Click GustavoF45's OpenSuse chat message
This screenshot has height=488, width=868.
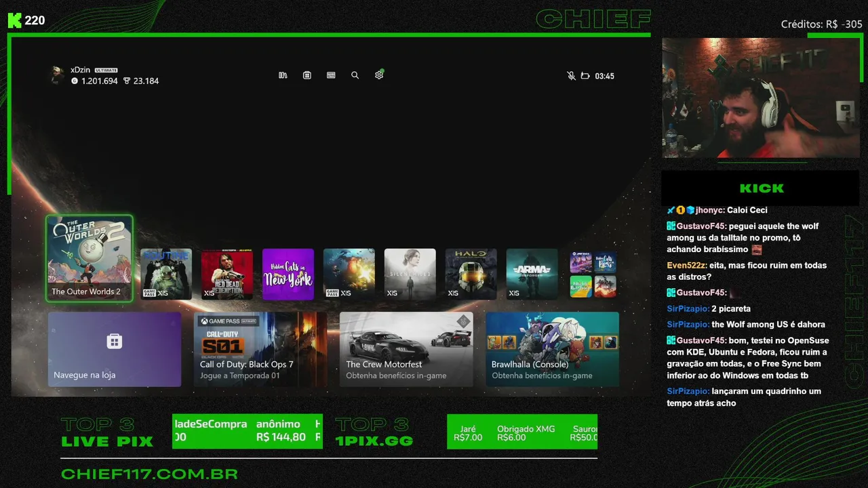point(748,358)
